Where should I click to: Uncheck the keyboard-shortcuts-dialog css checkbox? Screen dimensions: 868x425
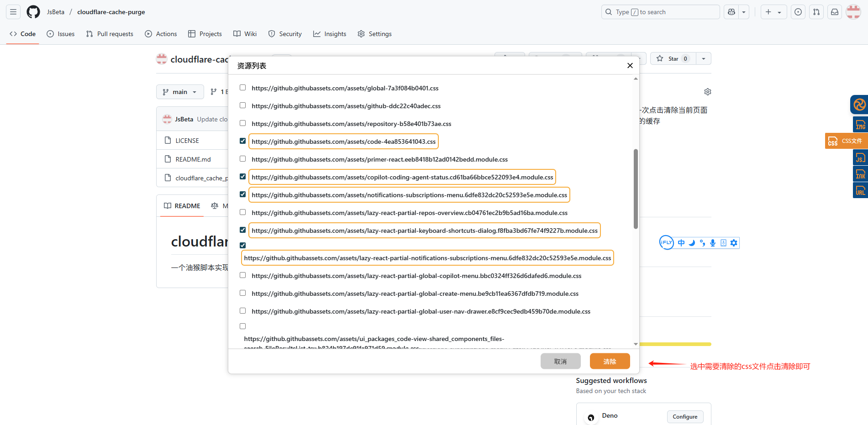coord(243,230)
